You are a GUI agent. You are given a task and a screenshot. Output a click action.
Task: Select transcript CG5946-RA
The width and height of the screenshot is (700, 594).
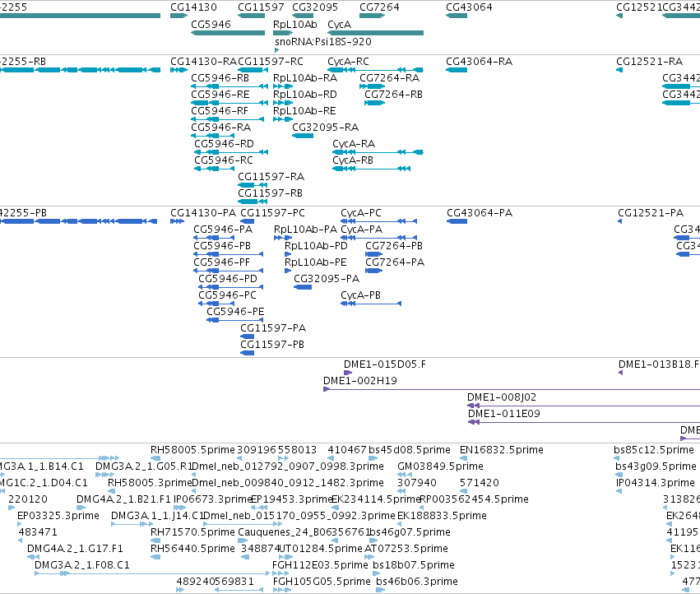[220, 128]
